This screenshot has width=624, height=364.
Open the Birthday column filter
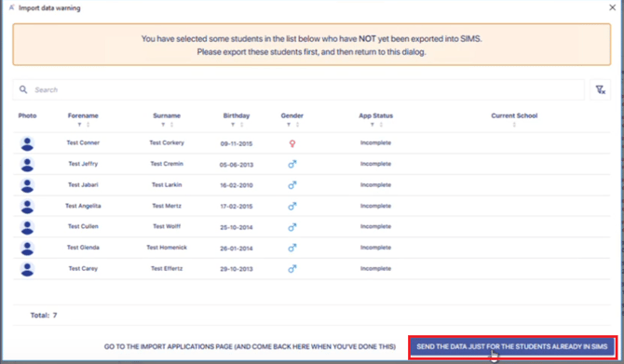click(x=233, y=125)
